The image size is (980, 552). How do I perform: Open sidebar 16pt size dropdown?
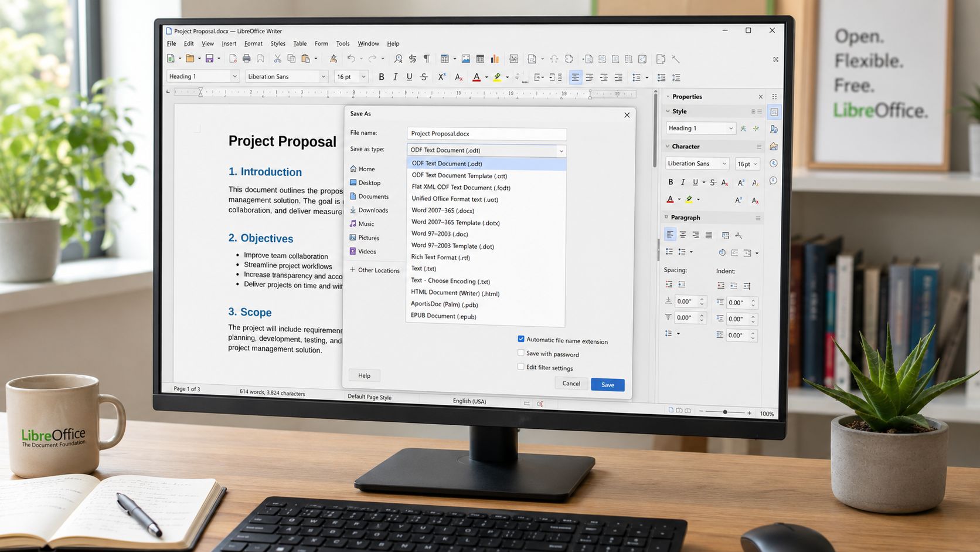(755, 164)
